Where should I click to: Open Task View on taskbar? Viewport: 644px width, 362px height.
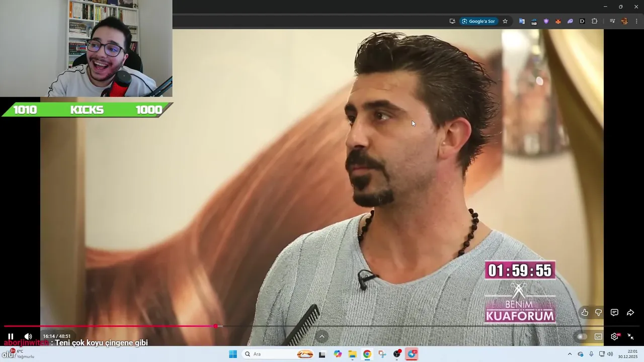point(322,354)
